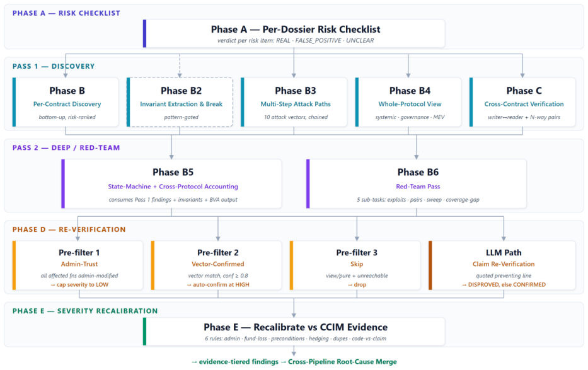Select the Phase B6 Red-Team Pass box
588x370 pixels.
(x=416, y=183)
